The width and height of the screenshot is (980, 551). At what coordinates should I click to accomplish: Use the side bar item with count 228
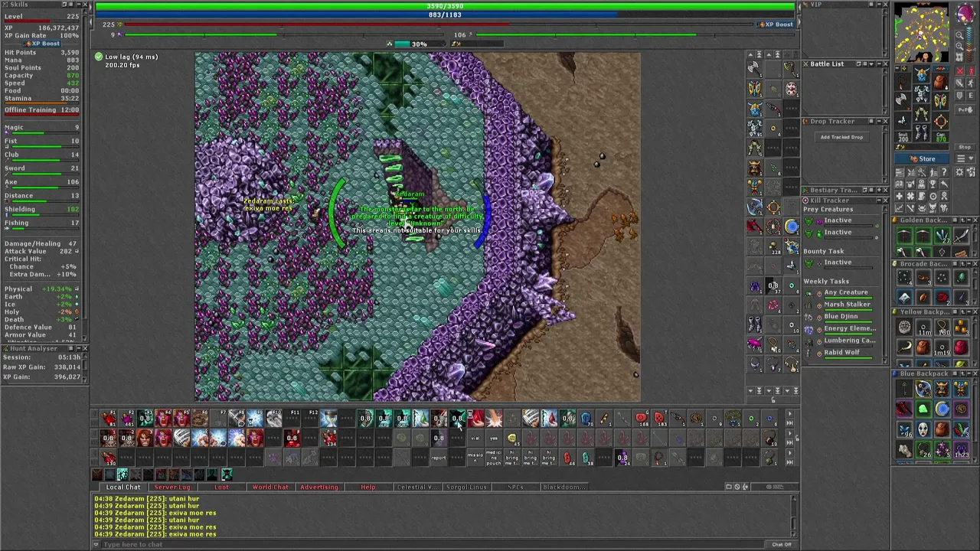click(773, 244)
